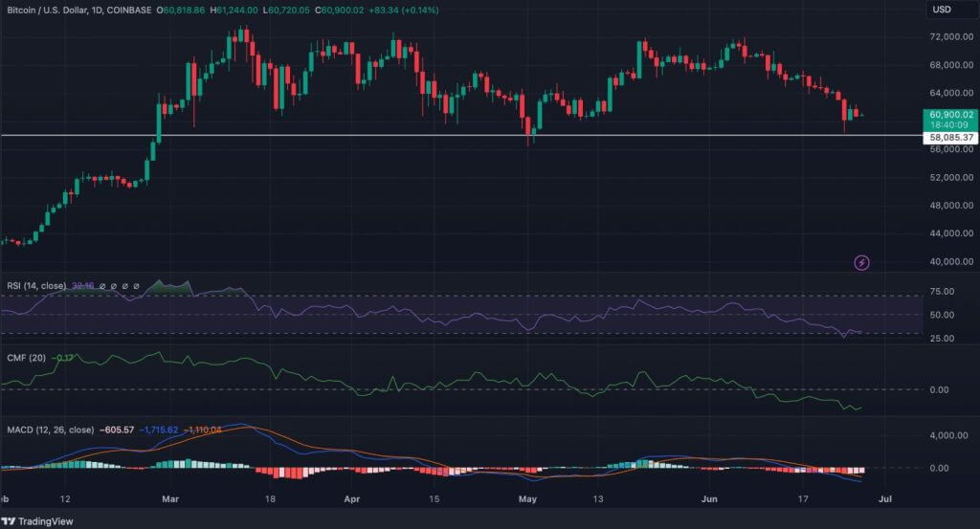This screenshot has width=980, height=529.
Task: Click the 40,000.00 price axis label
Action: click(x=951, y=262)
